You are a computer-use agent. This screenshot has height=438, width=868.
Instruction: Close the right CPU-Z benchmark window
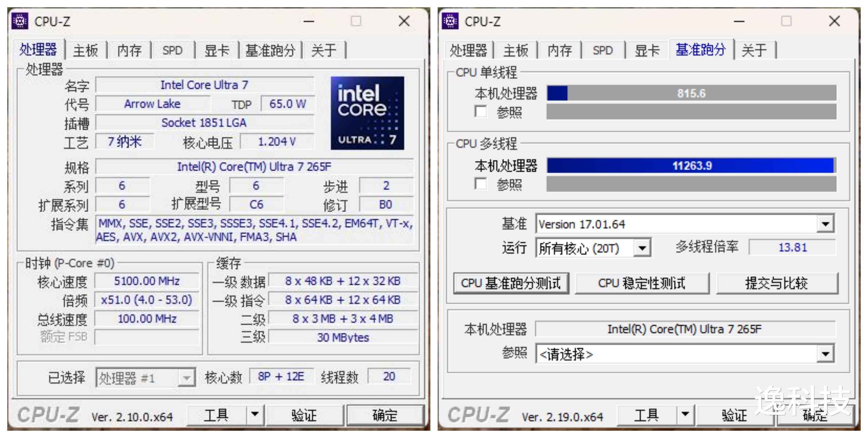coord(834,21)
